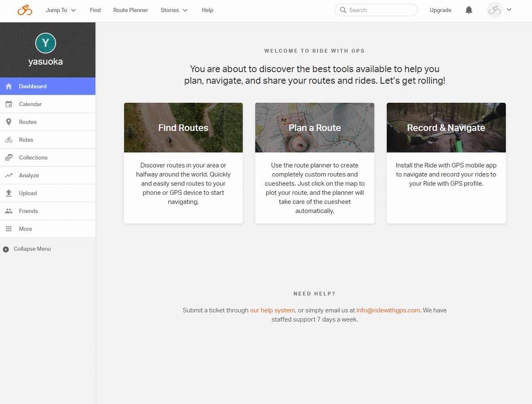Click the 'WELCOME TO RIDE WITH GPS' heading
Screen dimensions: 532x404
tap(314, 51)
